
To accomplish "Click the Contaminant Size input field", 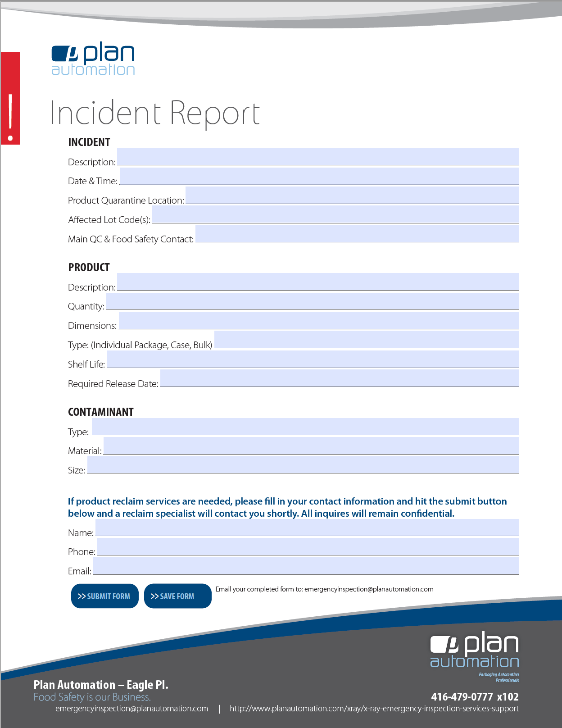I will pyautogui.click(x=303, y=464).
